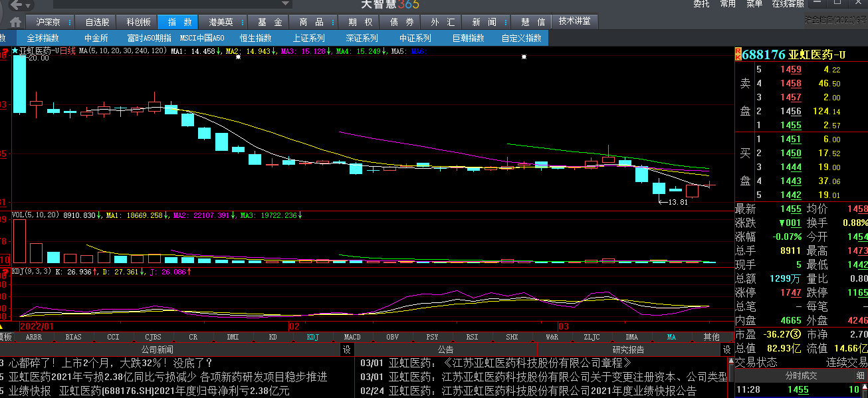Open news about 2021年亏损2.38亿
Viewport: 868px width, 398px height.
tap(168, 377)
